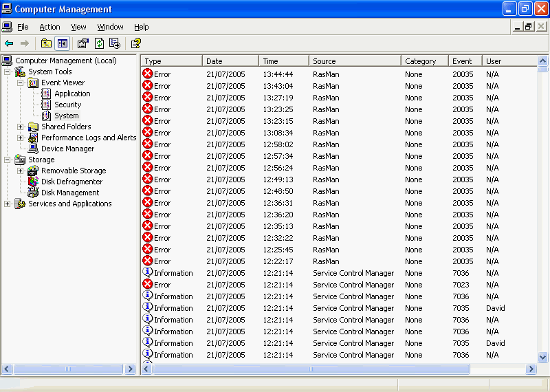The image size is (550, 392).
Task: Open the Help menu
Action: click(x=142, y=27)
